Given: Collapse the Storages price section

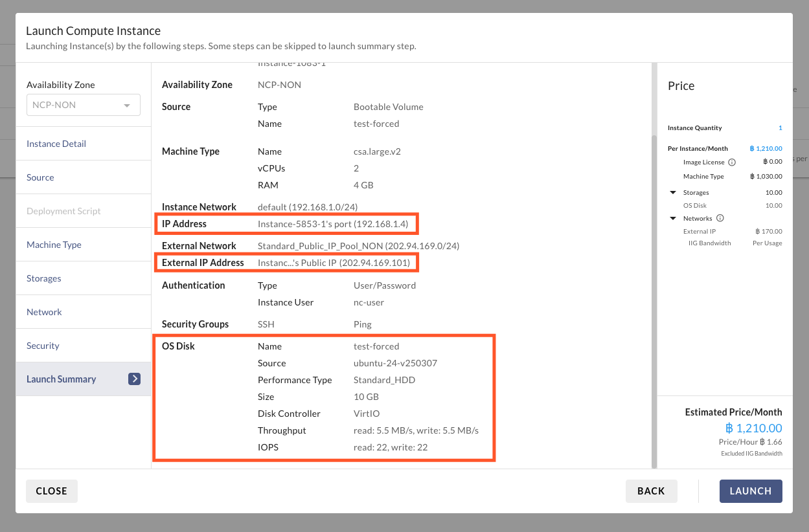Looking at the screenshot, I should [x=673, y=193].
